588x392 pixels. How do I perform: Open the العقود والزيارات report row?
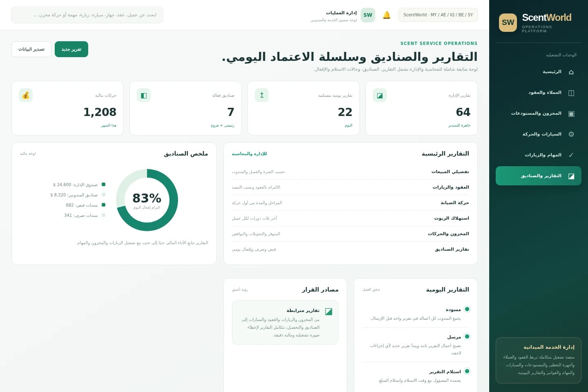tap(350, 187)
